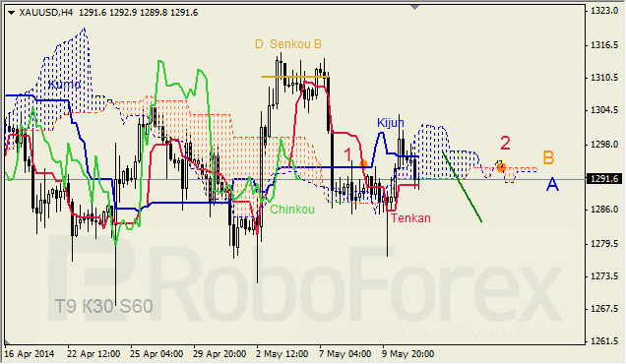
Task: Click the XAUUSD,H4 symbol label
Action: (46, 13)
